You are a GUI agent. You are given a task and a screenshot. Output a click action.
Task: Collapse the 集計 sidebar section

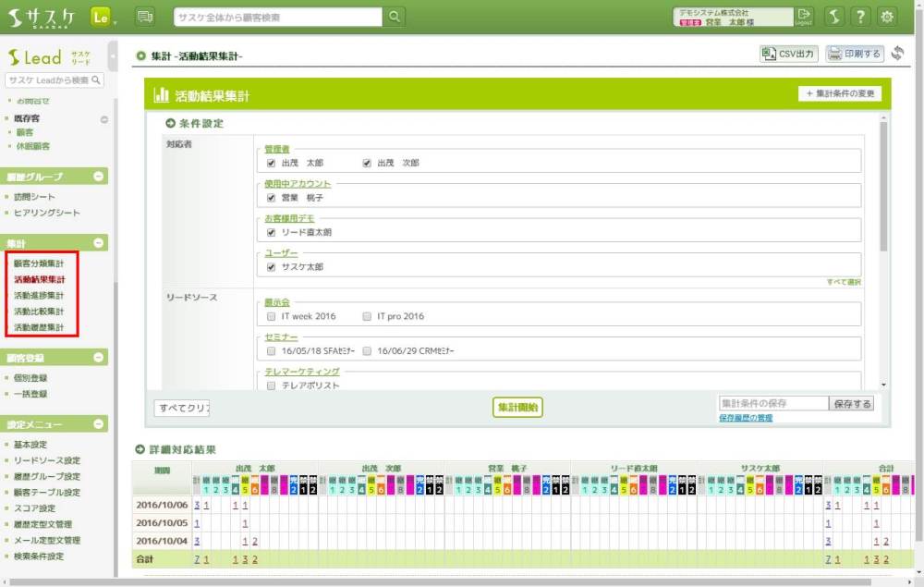(100, 243)
